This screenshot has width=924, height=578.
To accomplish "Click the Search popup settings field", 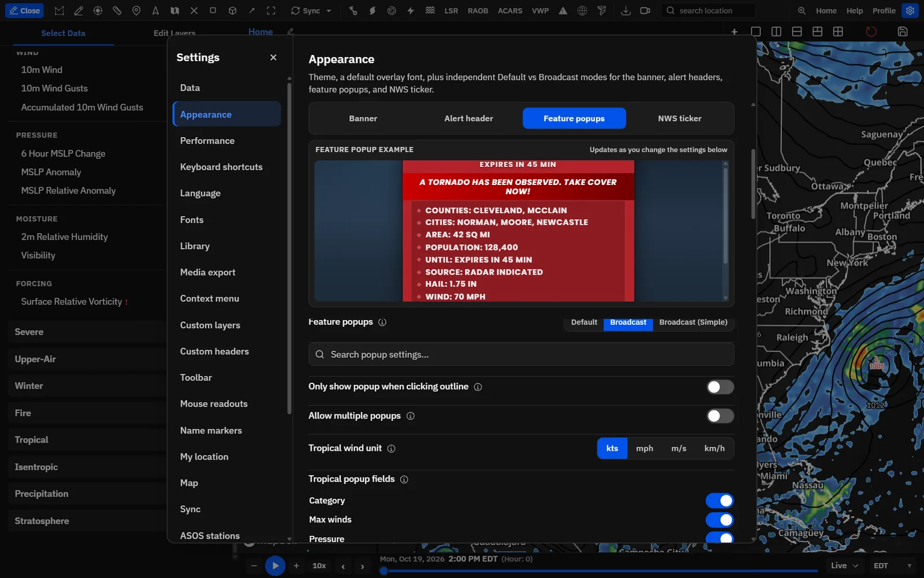I will pos(521,354).
